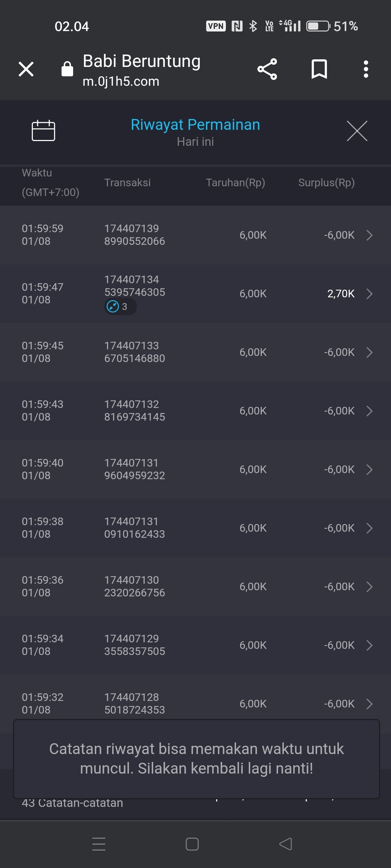The image size is (391, 868).
Task: Expand details for 01:59:45 transaction chevron
Action: click(x=369, y=352)
